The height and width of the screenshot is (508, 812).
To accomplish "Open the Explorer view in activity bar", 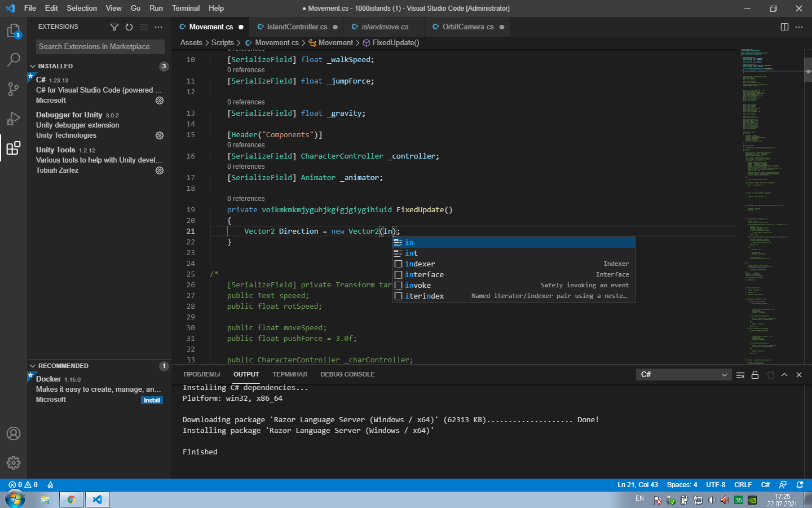I will [x=13, y=30].
